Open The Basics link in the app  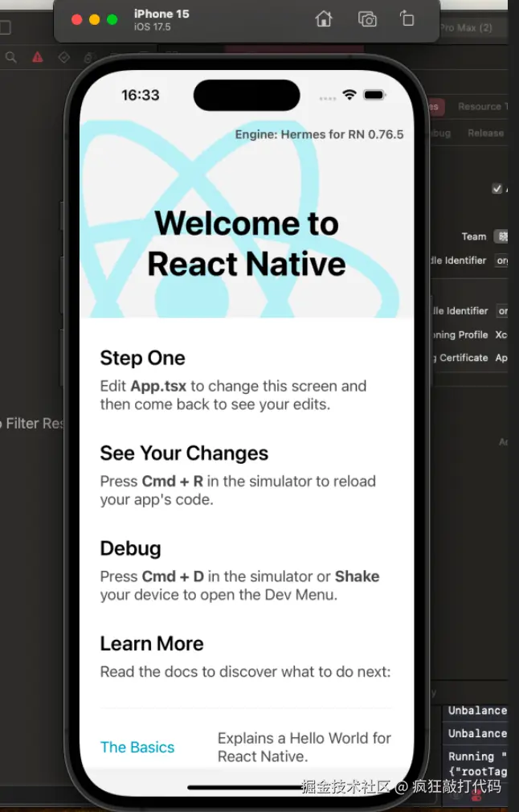click(137, 747)
